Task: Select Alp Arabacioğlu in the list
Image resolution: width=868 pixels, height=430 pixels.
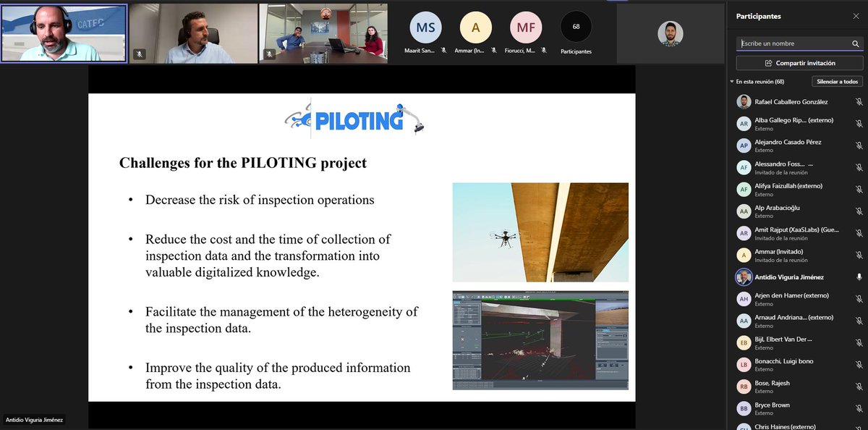Action: pos(799,211)
